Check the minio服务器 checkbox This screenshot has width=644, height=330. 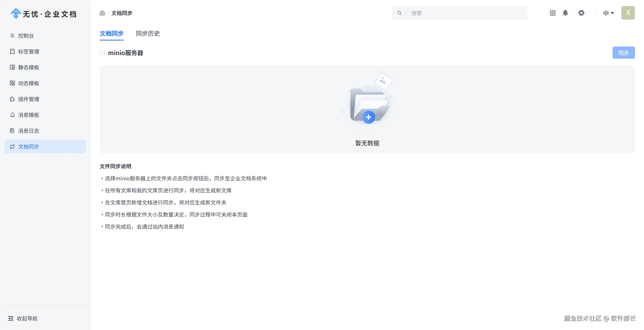pos(102,53)
